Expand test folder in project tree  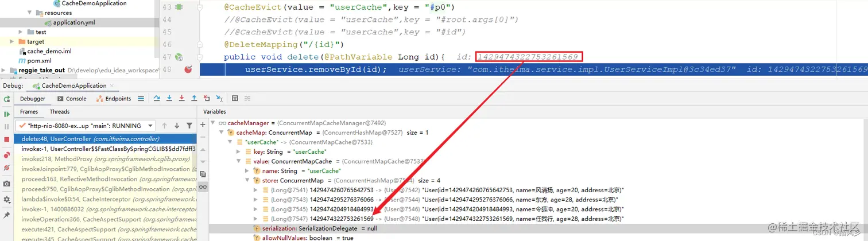click(x=22, y=32)
